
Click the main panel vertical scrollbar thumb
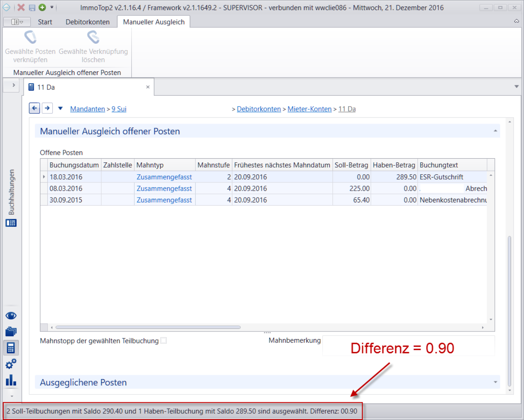tap(510, 311)
